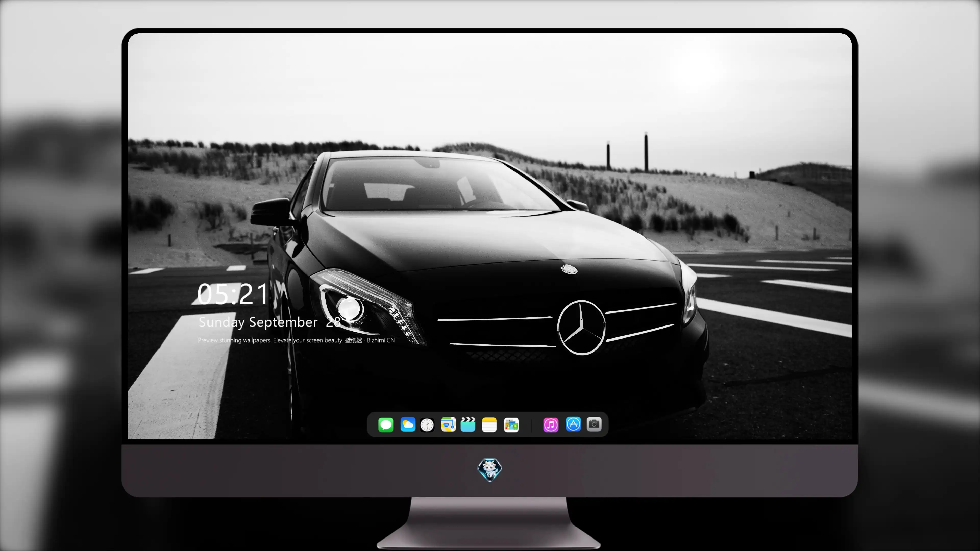Open the Messages app in the dock

(x=386, y=424)
